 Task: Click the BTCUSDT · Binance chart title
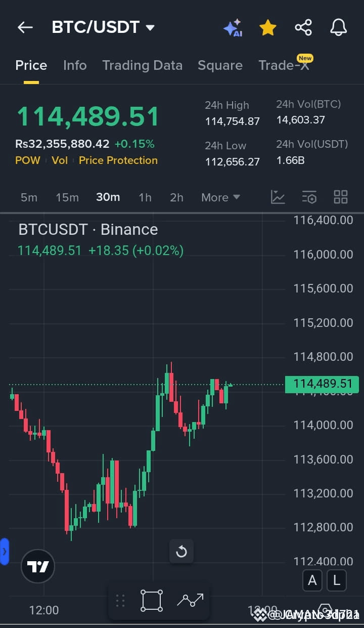click(x=88, y=230)
